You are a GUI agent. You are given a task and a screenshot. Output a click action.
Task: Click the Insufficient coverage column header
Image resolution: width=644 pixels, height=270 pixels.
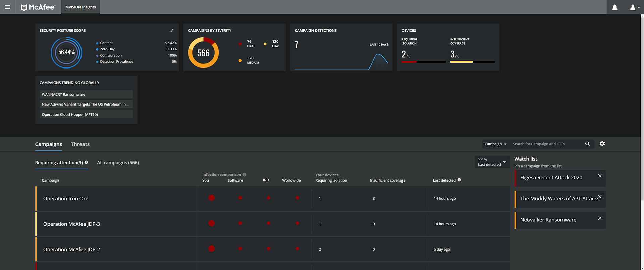[x=387, y=180]
